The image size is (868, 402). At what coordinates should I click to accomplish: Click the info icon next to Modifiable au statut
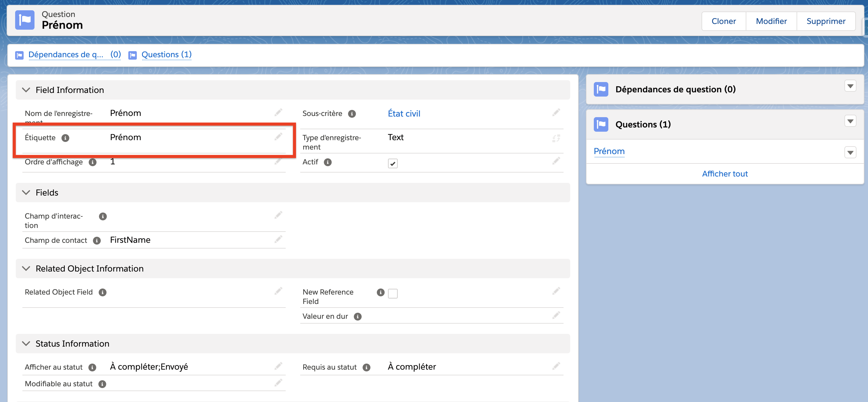102,384
